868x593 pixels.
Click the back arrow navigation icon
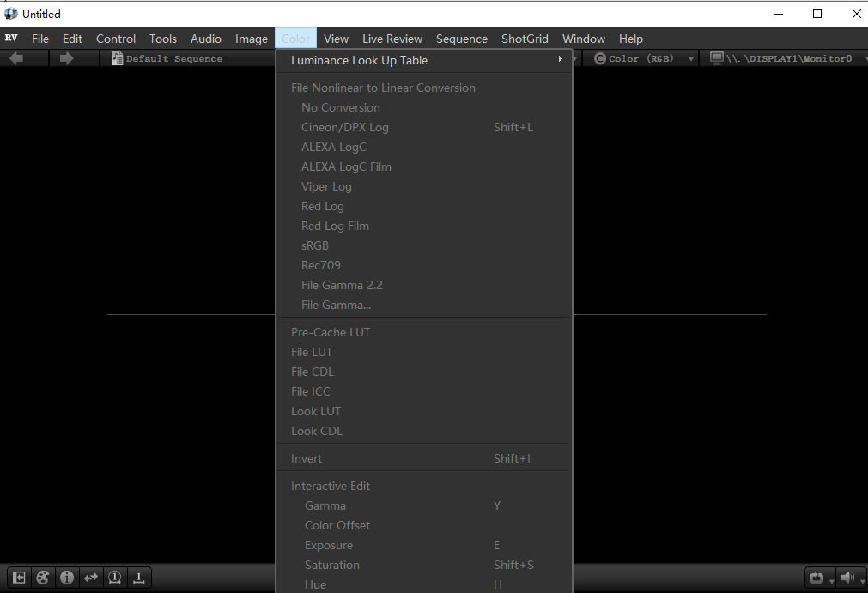pyautogui.click(x=16, y=58)
